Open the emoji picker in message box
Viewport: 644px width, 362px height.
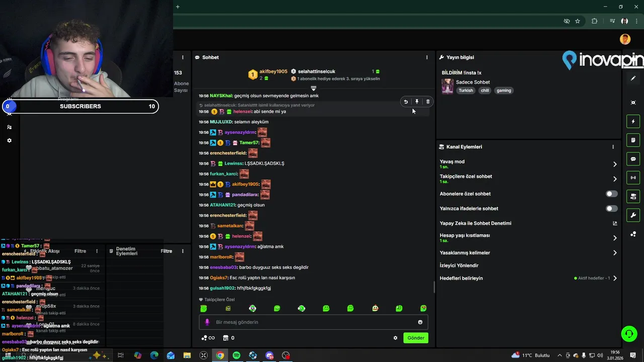click(x=420, y=322)
